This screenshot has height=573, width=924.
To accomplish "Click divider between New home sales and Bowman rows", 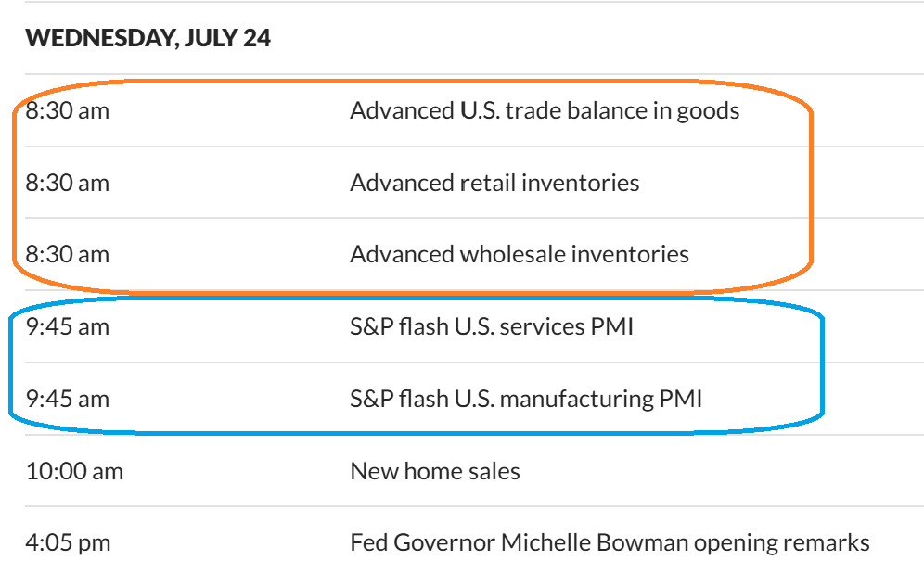I will click(x=464, y=506).
